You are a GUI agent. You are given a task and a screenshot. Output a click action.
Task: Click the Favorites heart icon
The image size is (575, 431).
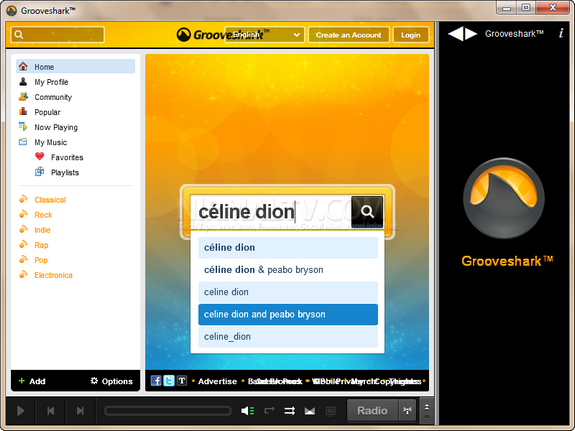coord(40,157)
